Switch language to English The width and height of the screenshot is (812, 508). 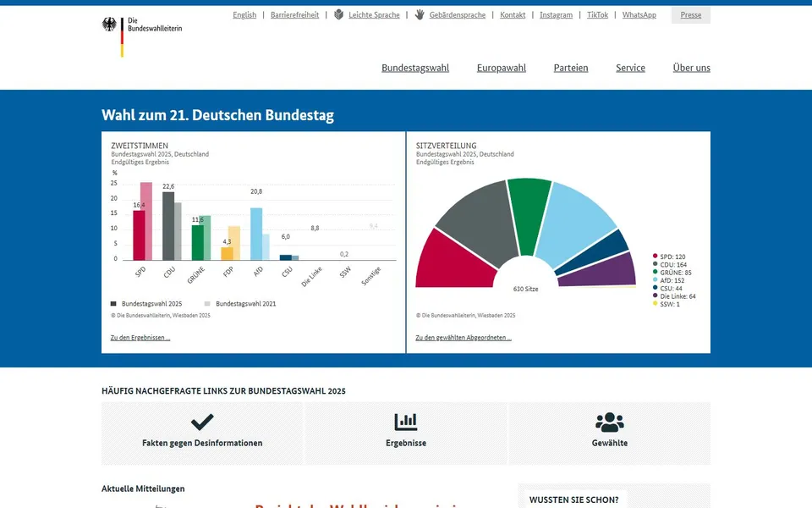(244, 15)
